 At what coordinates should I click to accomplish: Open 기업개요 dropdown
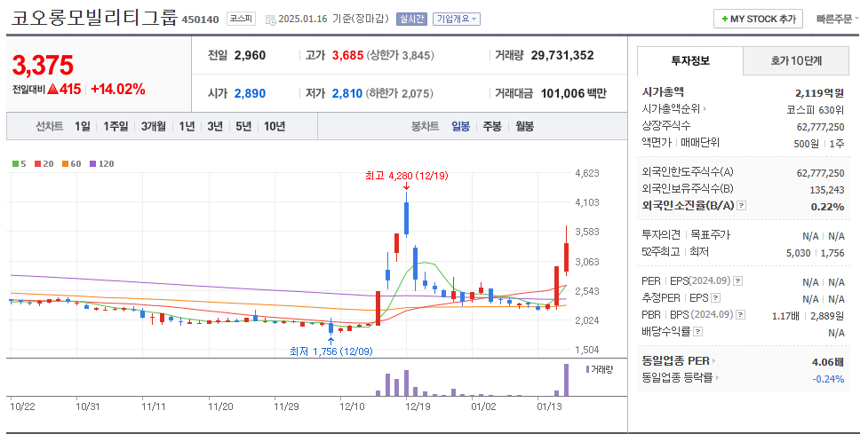[457, 19]
